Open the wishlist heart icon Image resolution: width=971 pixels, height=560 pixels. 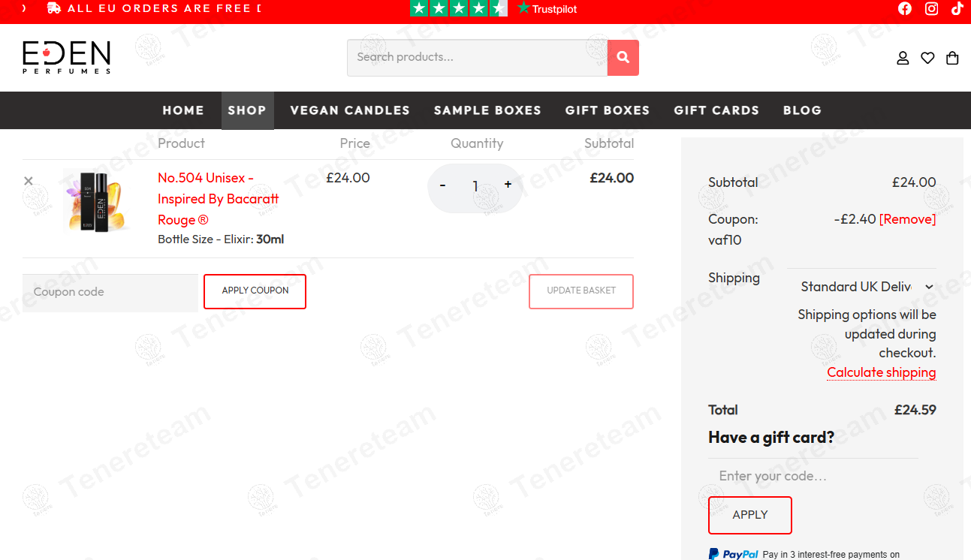point(927,58)
